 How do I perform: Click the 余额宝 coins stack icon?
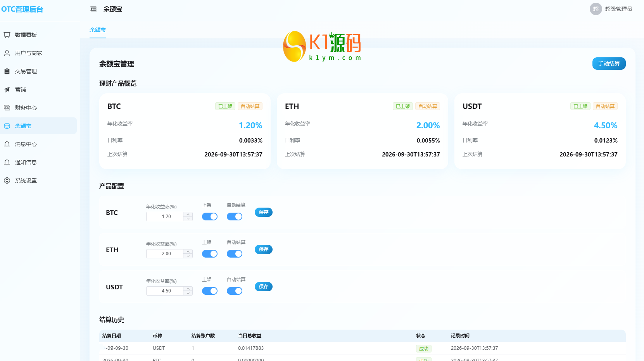point(7,126)
